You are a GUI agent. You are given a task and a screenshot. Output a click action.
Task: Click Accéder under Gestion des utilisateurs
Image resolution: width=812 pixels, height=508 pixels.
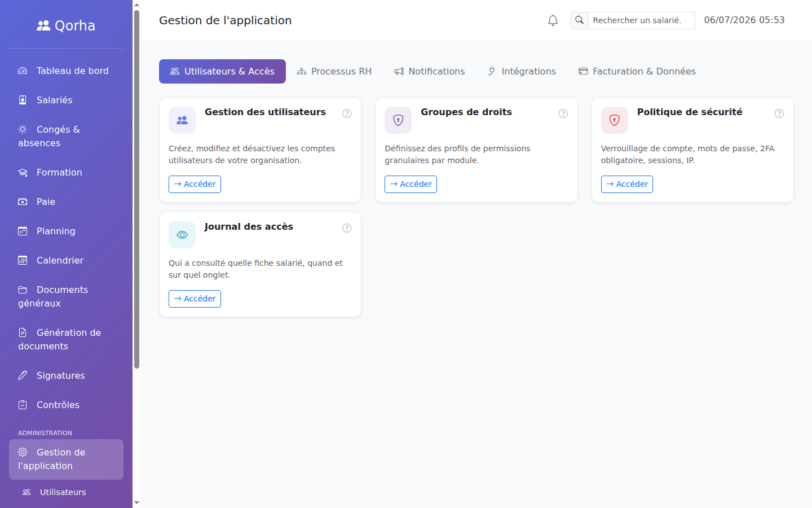coord(195,184)
